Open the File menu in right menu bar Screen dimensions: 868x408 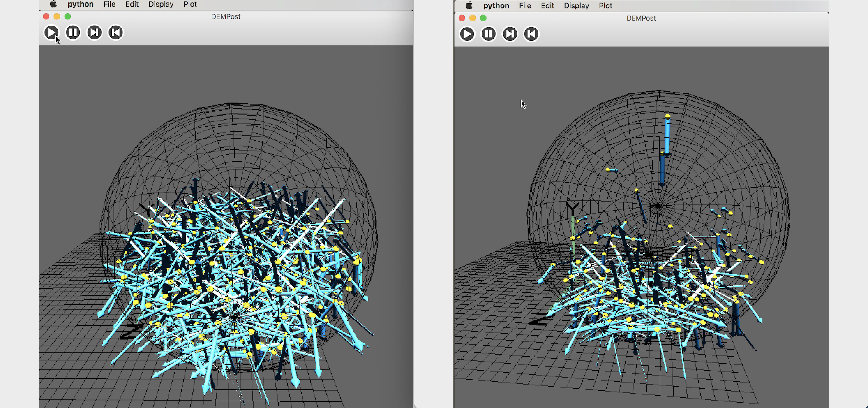pyautogui.click(x=525, y=6)
